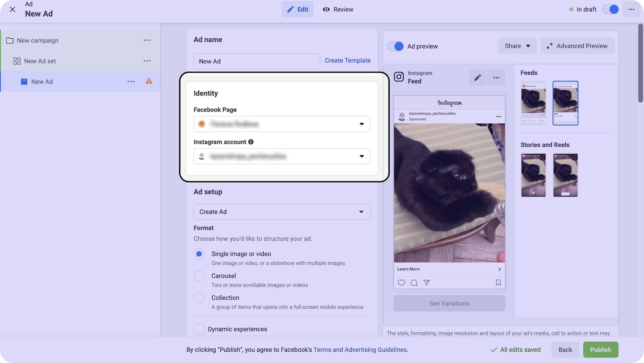Screen dimensions: 644x363
Task: Select New Ad set in the sidebar
Action: (x=40, y=61)
